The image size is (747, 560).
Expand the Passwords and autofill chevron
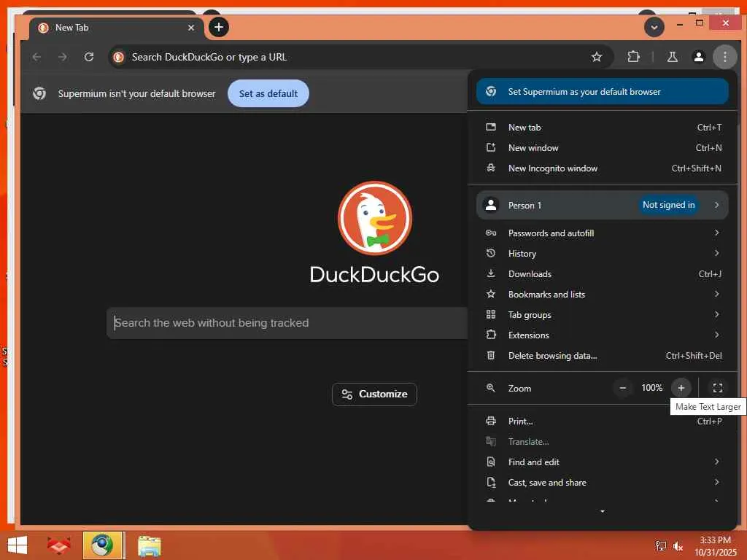point(716,233)
